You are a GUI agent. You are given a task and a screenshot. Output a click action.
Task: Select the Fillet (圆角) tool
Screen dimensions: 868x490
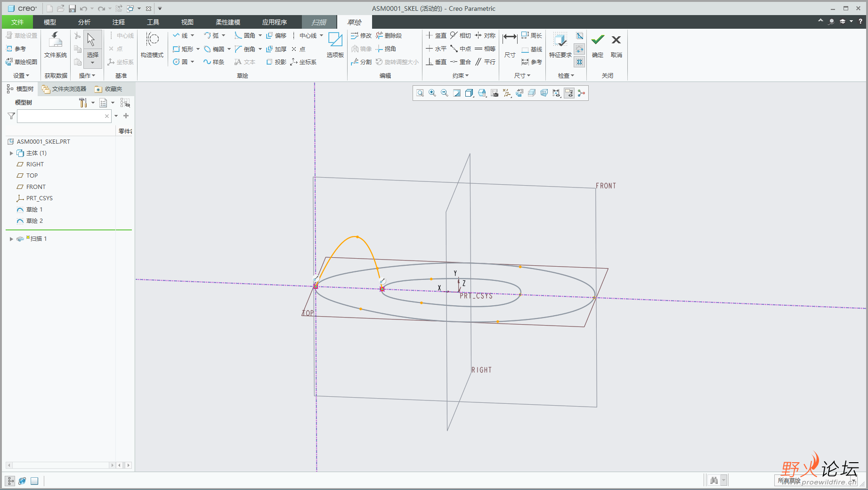[245, 35]
